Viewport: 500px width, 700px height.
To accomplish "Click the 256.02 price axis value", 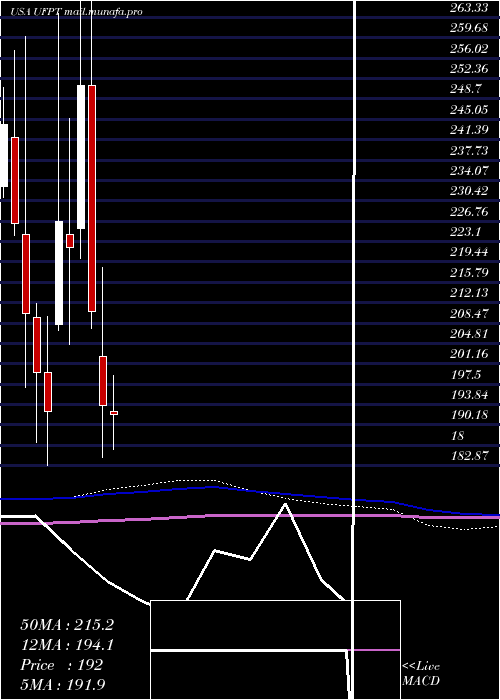I will coord(469,48).
